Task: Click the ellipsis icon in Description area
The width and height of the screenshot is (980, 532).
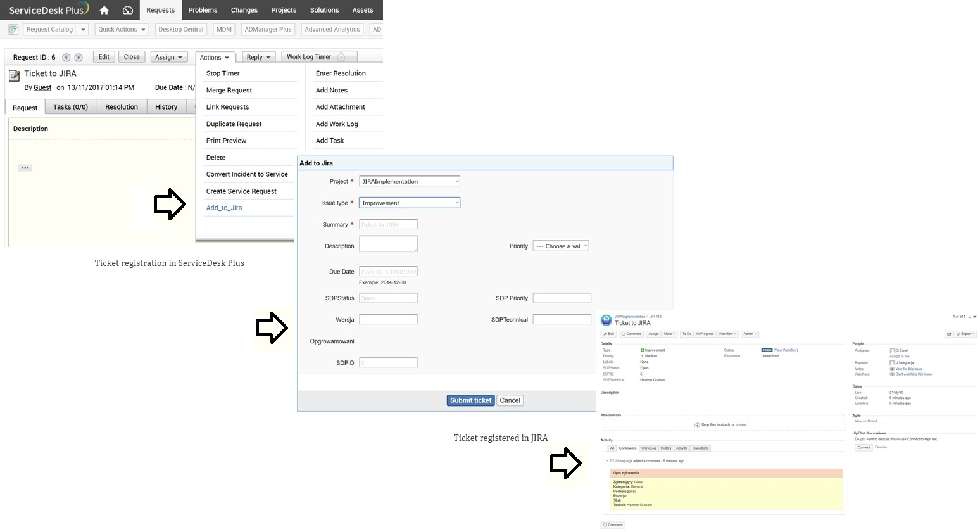Action: point(25,168)
